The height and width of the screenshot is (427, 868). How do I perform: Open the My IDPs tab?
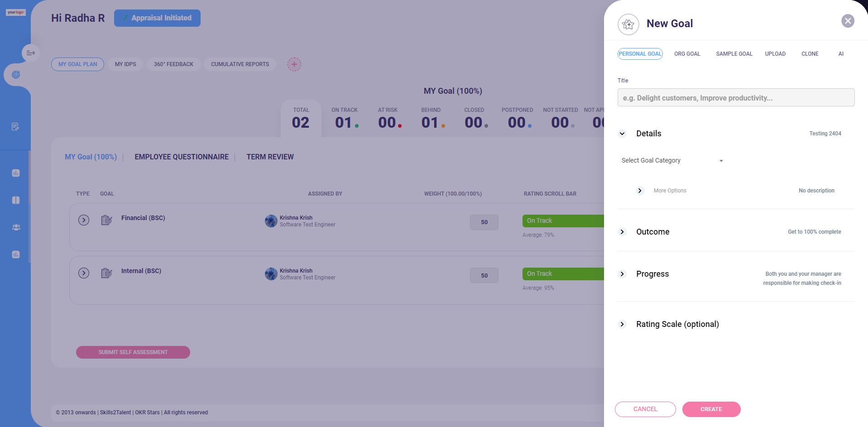tap(125, 64)
